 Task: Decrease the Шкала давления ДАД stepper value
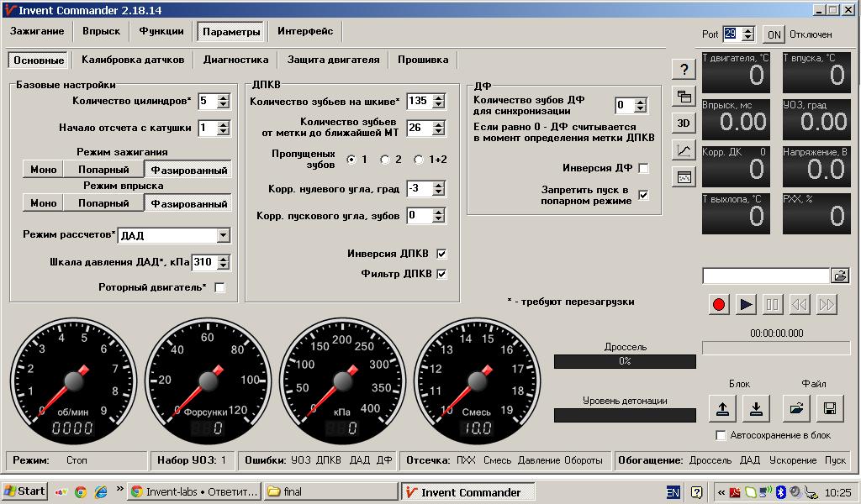point(223,266)
